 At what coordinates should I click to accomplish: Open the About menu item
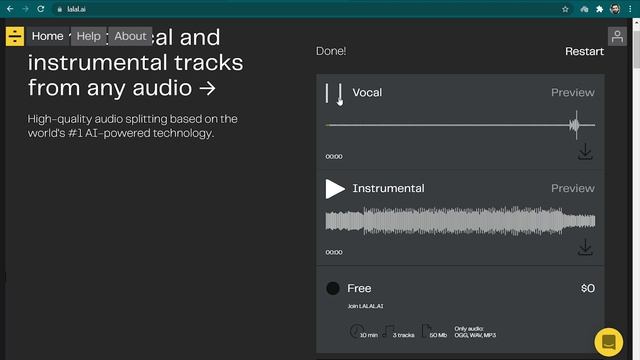(x=130, y=36)
